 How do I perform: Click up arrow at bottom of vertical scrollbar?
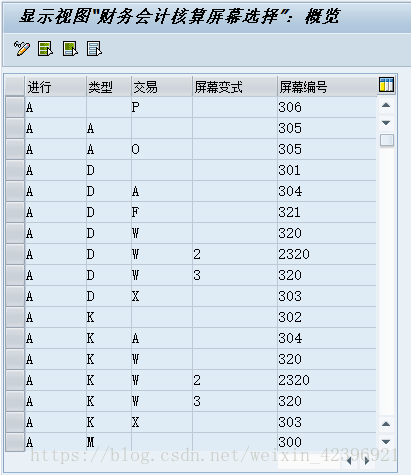[386, 424]
